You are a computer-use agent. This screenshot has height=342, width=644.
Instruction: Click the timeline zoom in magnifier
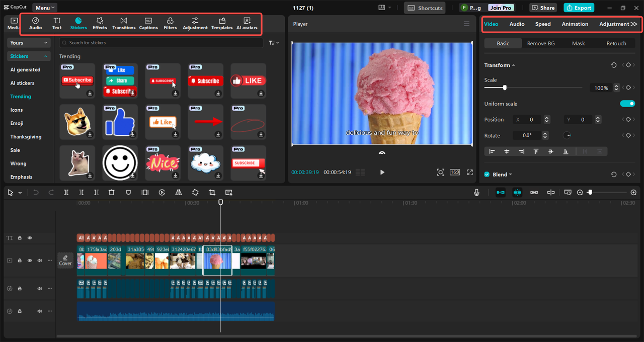[633, 193]
